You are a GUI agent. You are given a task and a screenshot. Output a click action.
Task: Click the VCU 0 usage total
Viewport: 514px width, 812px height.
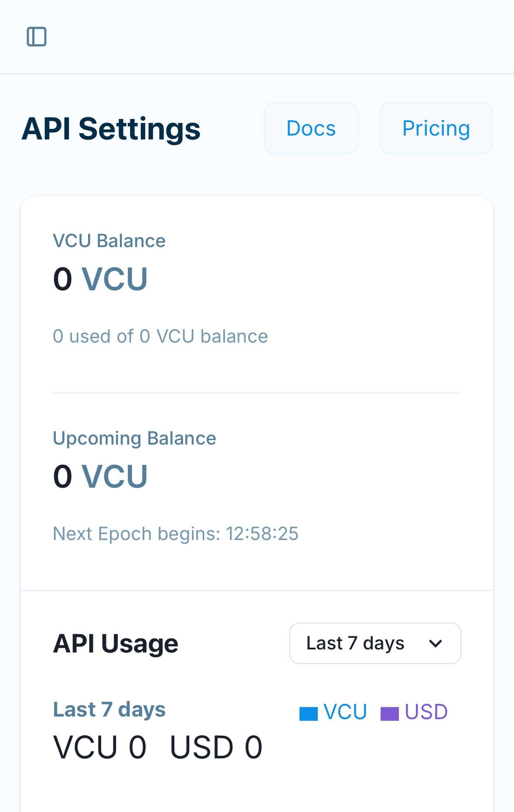coord(99,747)
